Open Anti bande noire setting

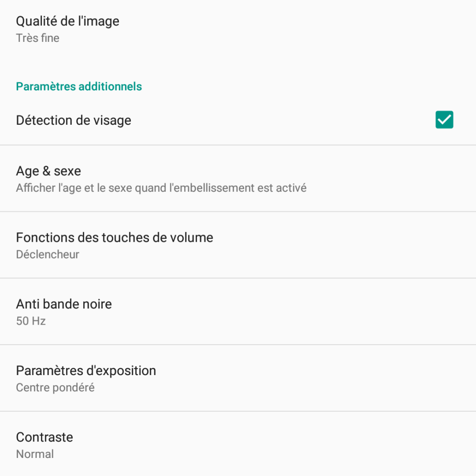tap(238, 311)
